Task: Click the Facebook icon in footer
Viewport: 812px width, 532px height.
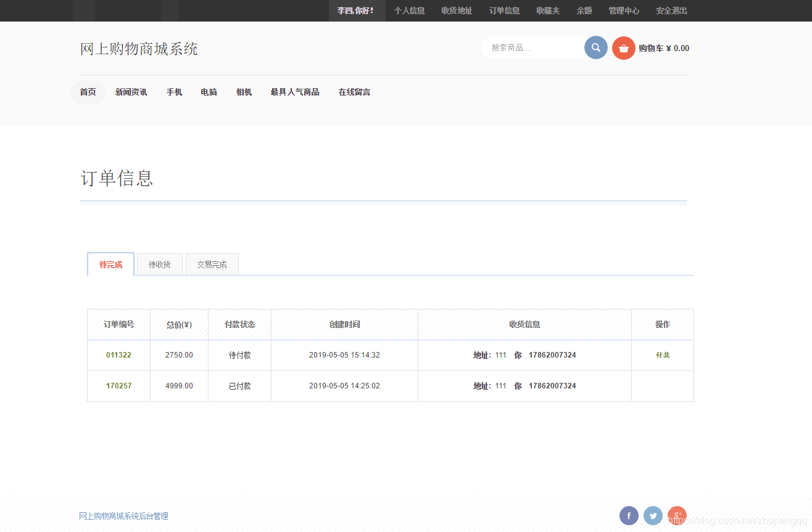Action: (x=629, y=515)
